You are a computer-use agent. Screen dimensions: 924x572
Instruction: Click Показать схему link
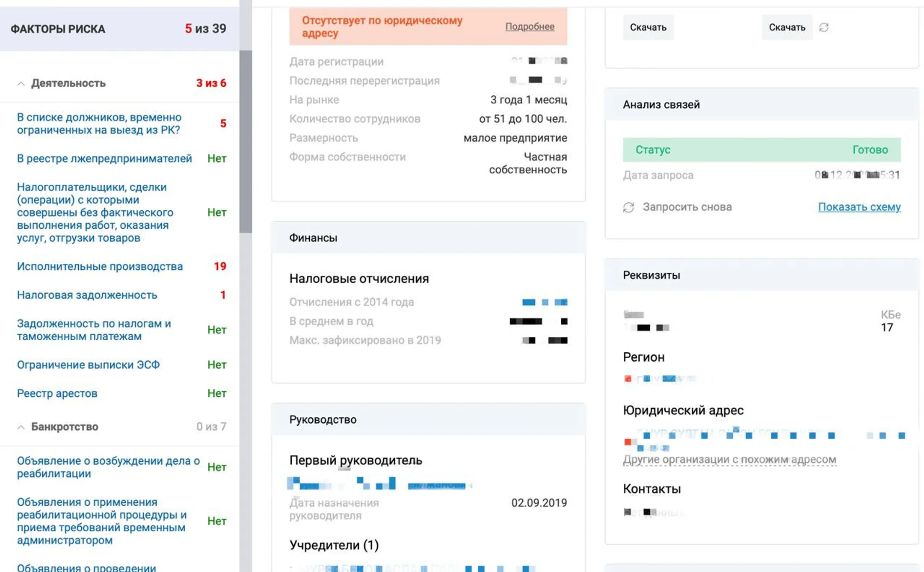click(x=859, y=207)
